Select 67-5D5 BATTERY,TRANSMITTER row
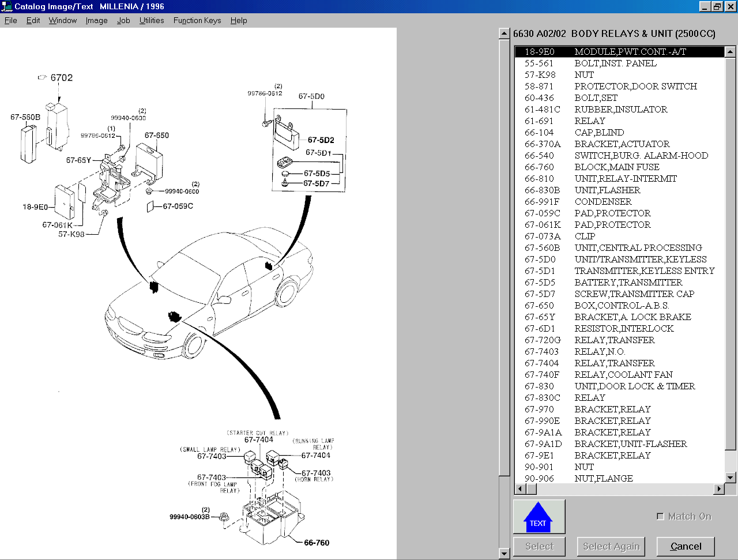 coord(619,282)
